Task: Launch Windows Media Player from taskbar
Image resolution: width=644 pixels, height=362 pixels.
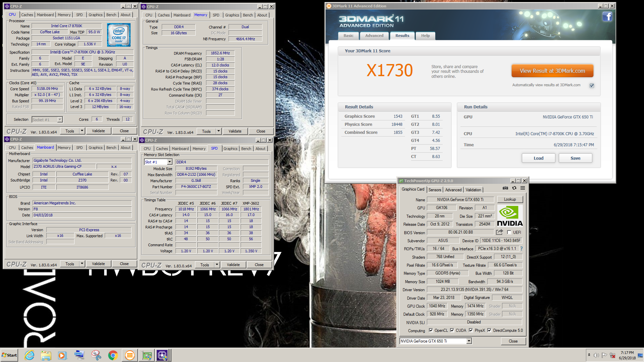Action: [x=62, y=355]
